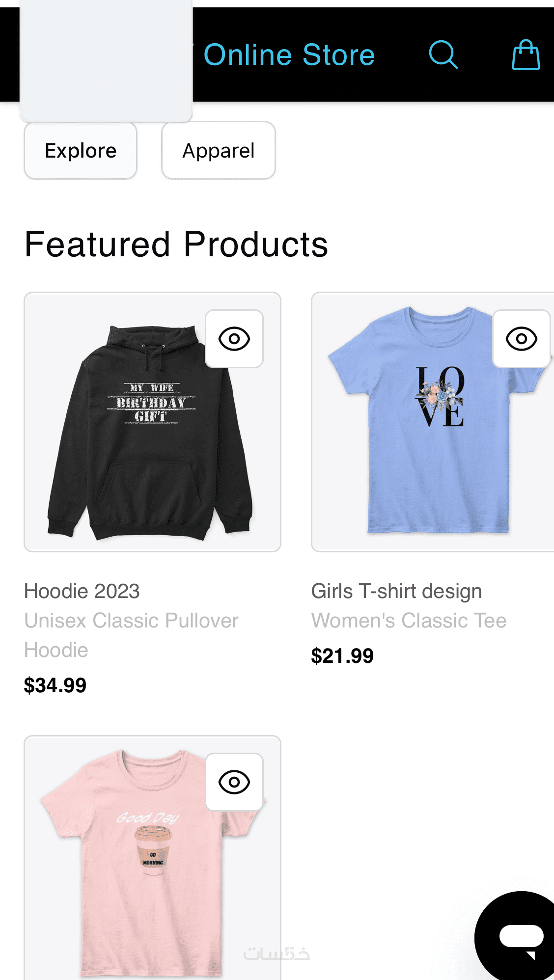Click the Featured Products heading
This screenshot has width=554, height=980.
click(176, 245)
